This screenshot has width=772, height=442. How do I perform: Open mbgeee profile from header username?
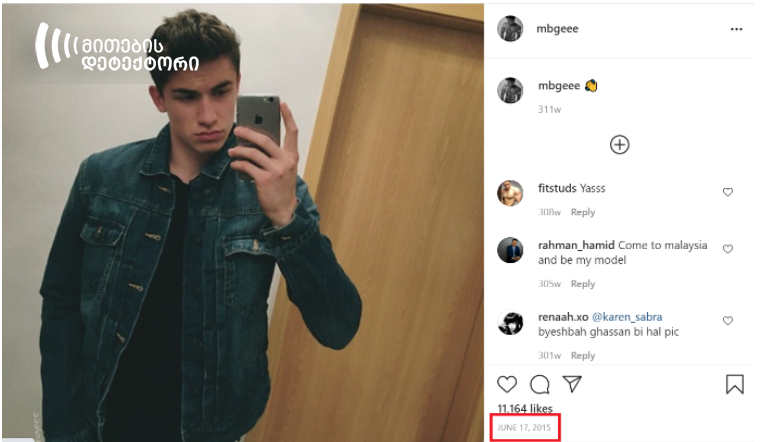(x=557, y=29)
